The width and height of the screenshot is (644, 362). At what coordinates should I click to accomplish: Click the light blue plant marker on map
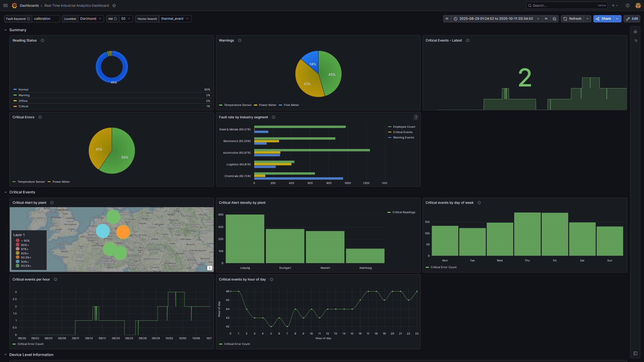(x=103, y=231)
